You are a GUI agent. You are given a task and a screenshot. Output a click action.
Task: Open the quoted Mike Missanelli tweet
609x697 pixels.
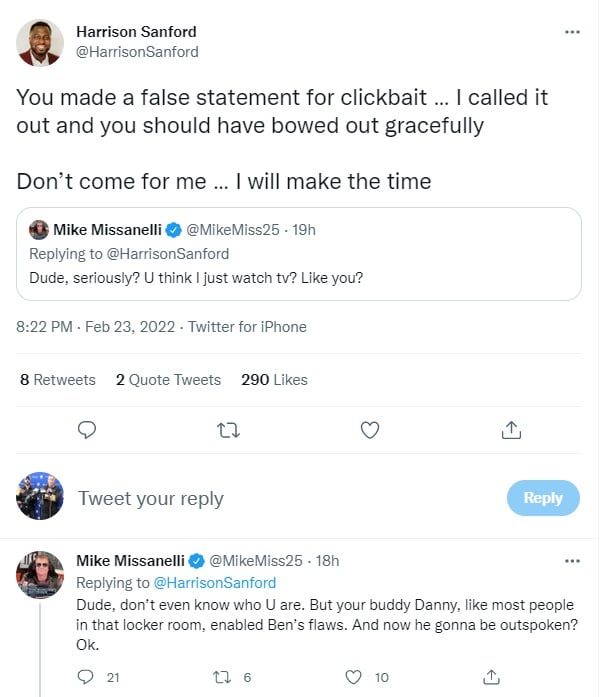tap(299, 254)
